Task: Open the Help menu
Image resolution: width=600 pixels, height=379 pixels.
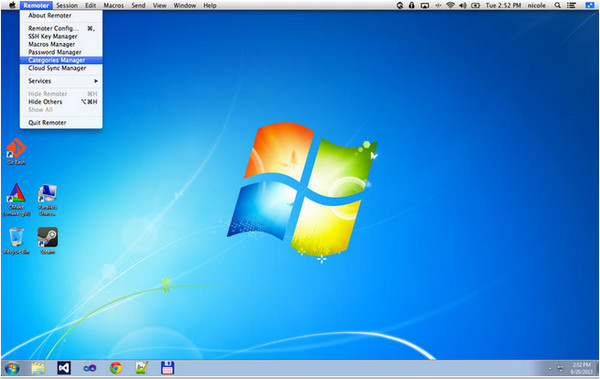Action: tap(210, 5)
